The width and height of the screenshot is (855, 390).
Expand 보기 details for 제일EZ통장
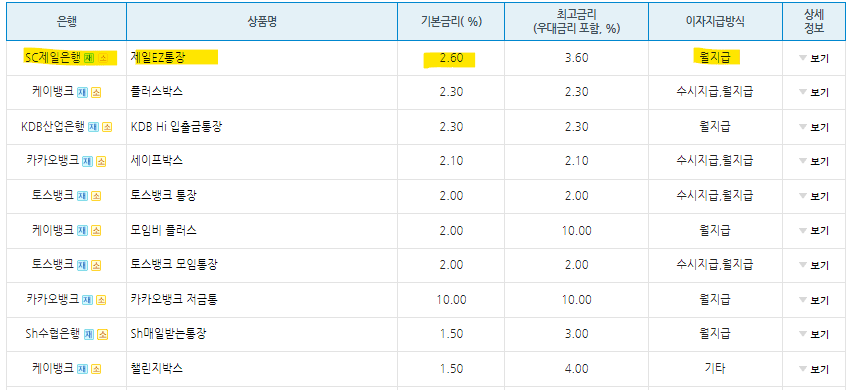(814, 58)
